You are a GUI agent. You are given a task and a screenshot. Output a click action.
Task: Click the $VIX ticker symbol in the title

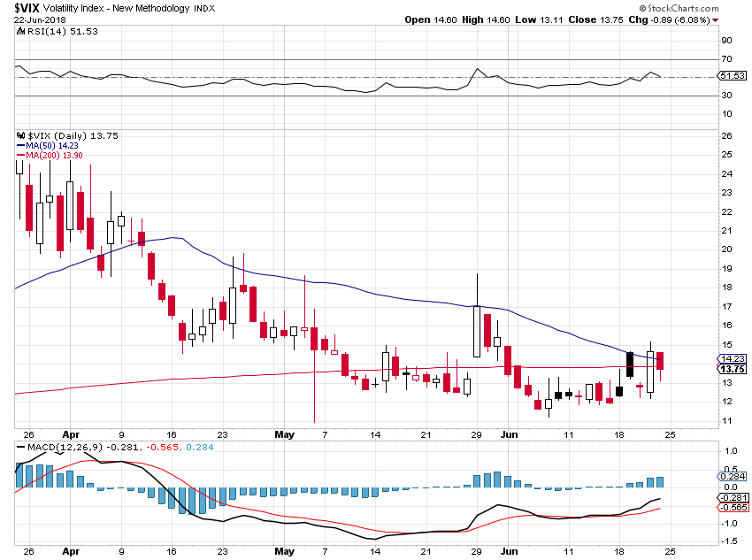pyautogui.click(x=27, y=8)
